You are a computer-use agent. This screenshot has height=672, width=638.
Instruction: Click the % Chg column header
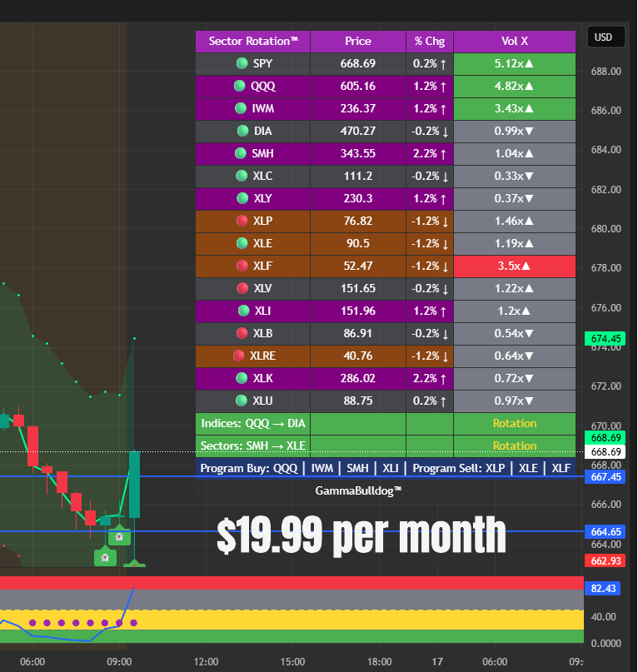[x=430, y=42]
